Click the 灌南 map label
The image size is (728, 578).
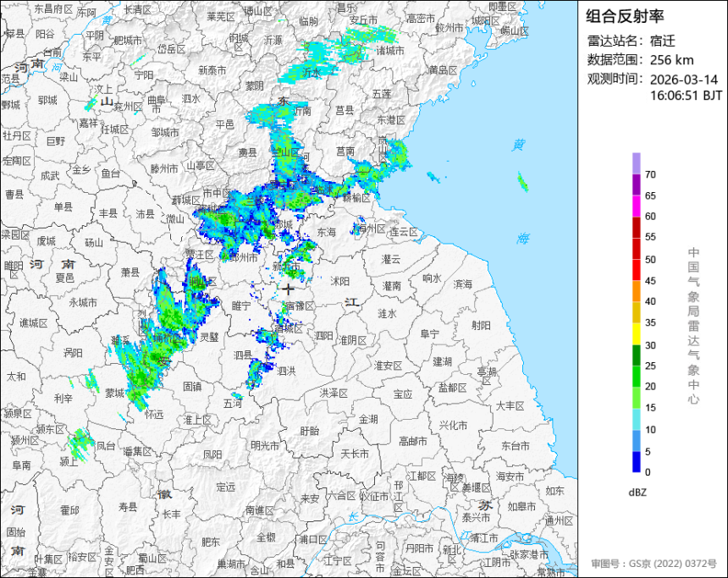click(x=391, y=285)
